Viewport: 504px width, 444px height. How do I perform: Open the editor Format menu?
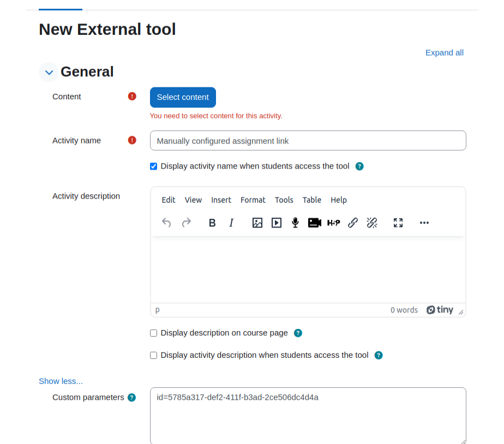point(253,200)
